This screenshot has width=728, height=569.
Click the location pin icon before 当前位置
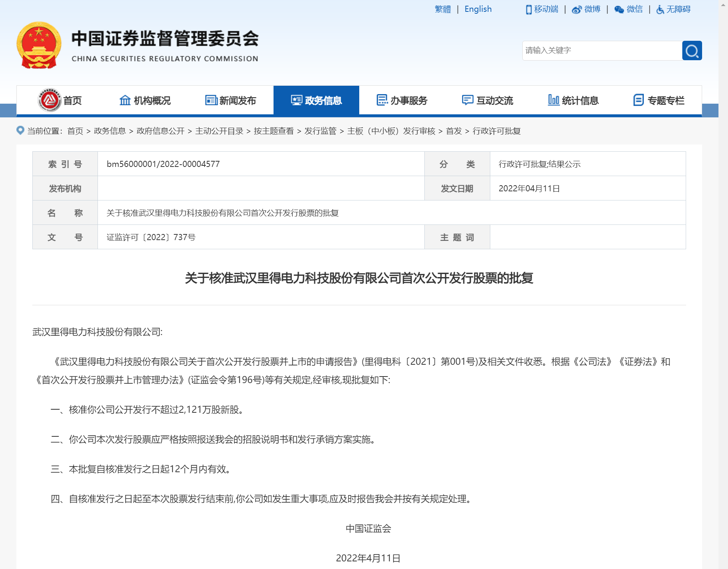coord(21,130)
